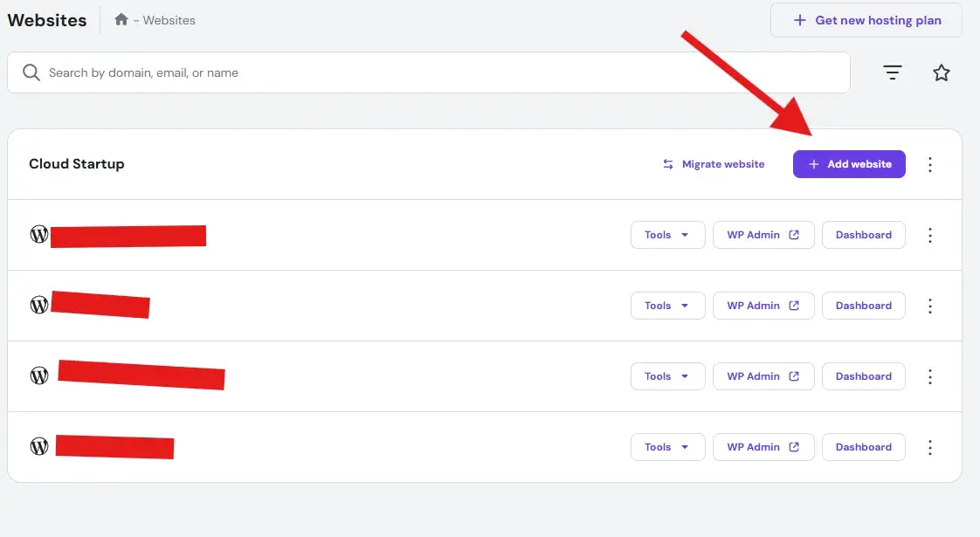Open three-dot menu for first website
Screen dimensions: 980x537
930,235
